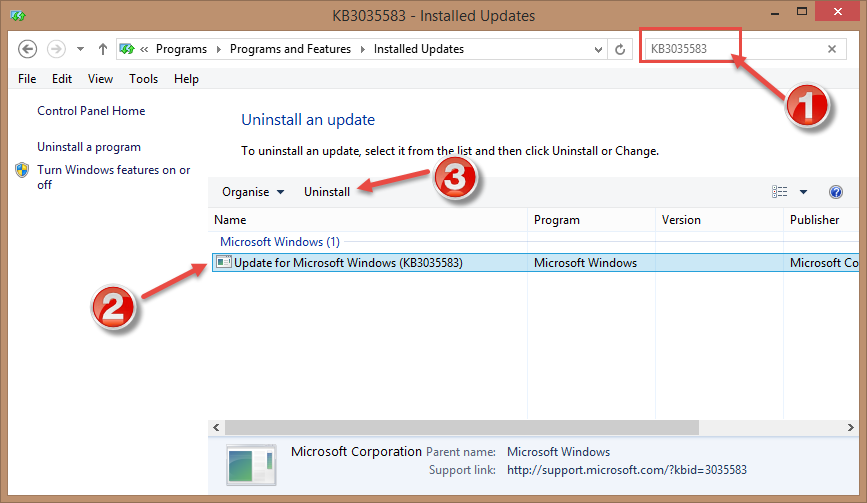This screenshot has width=867, height=503.
Task: Open Turn Windows features on or off
Action: coord(113,177)
